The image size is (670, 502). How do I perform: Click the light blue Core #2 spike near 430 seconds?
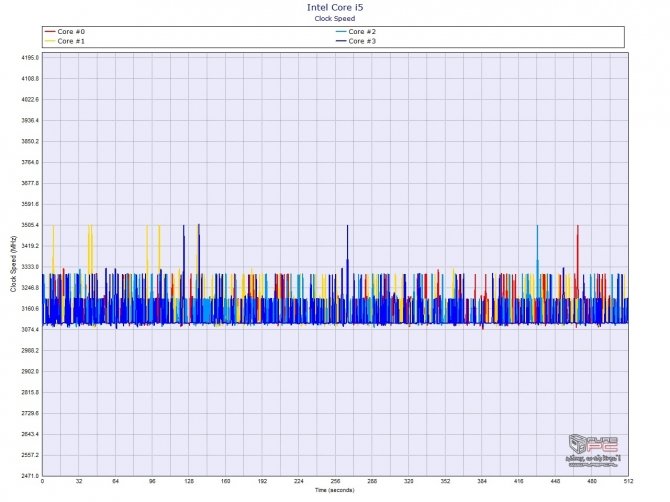tap(538, 250)
